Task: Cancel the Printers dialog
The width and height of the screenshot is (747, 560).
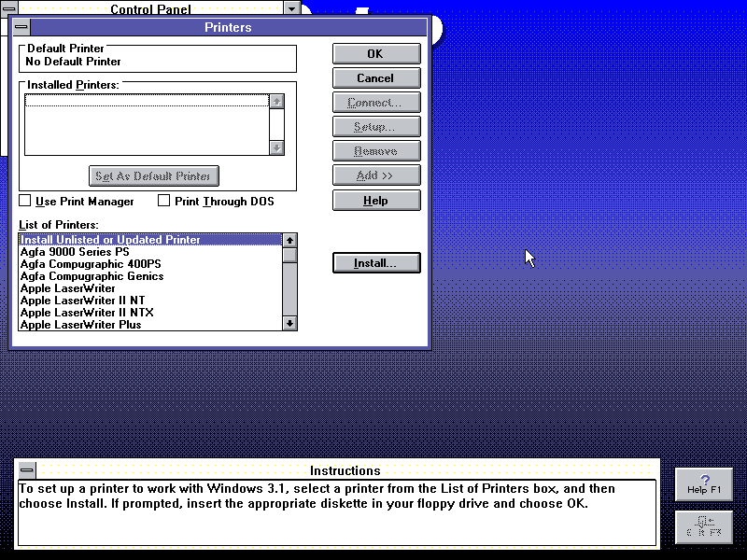Action: point(376,78)
